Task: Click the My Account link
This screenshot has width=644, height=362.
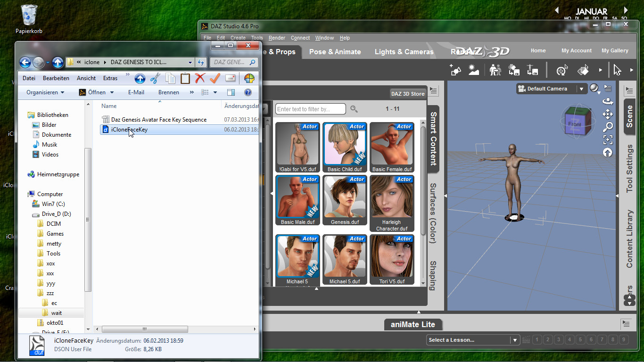Action: 576,50
